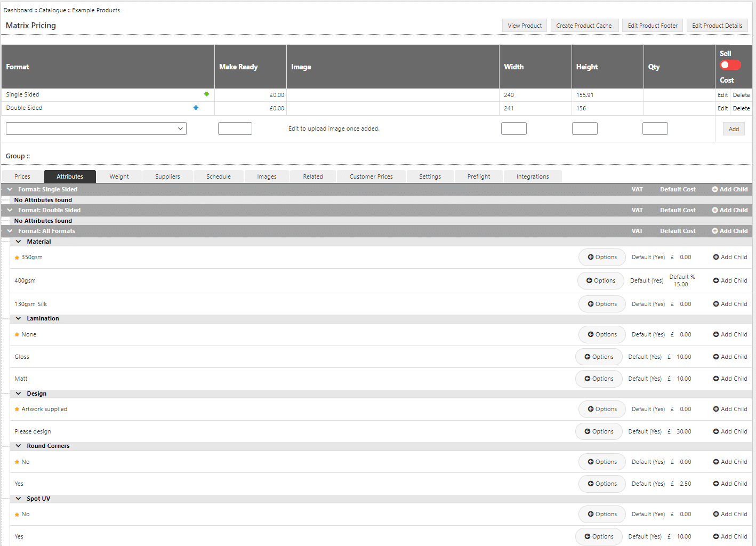The image size is (756, 546).
Task: Click the View Product button
Action: pyautogui.click(x=524, y=26)
